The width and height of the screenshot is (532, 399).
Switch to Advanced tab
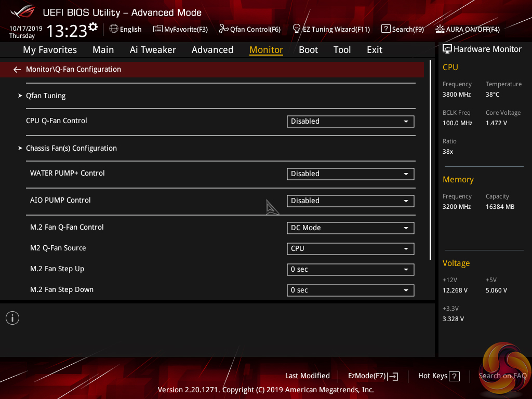pyautogui.click(x=212, y=50)
